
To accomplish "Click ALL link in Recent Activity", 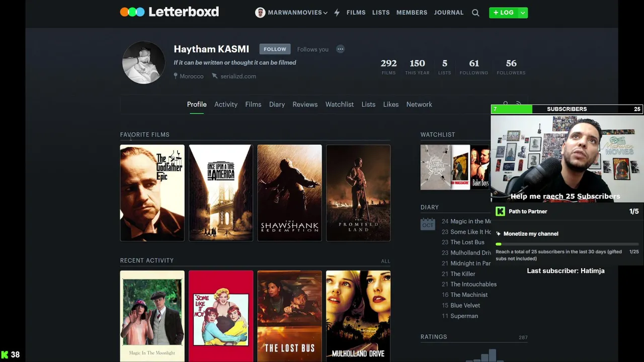I will point(385,261).
